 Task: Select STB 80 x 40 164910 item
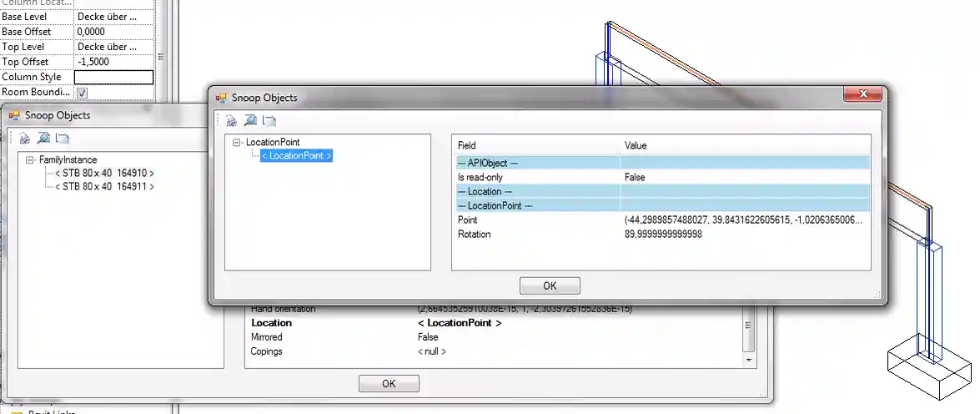(104, 173)
